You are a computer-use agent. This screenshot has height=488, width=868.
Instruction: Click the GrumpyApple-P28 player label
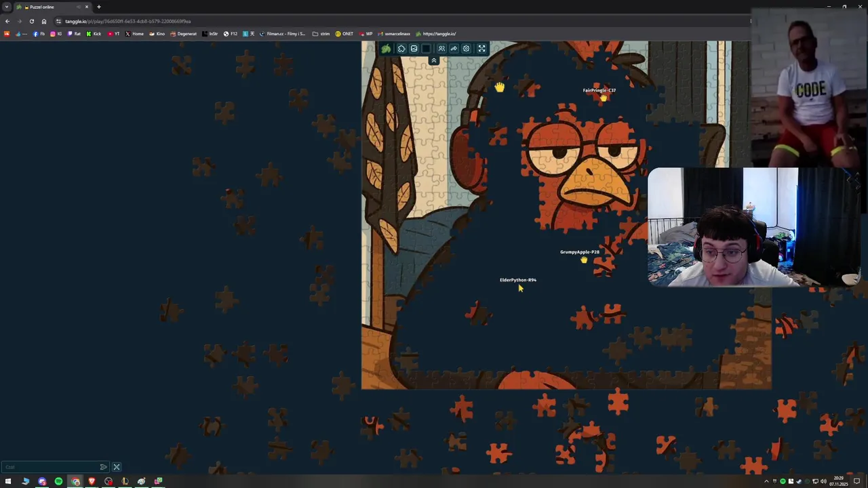(x=580, y=252)
